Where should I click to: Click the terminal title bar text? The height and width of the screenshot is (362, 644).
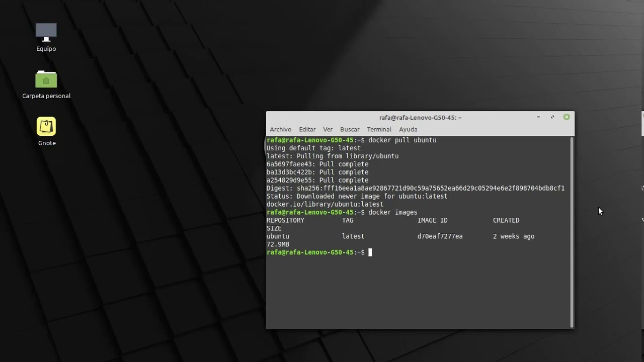coord(420,118)
